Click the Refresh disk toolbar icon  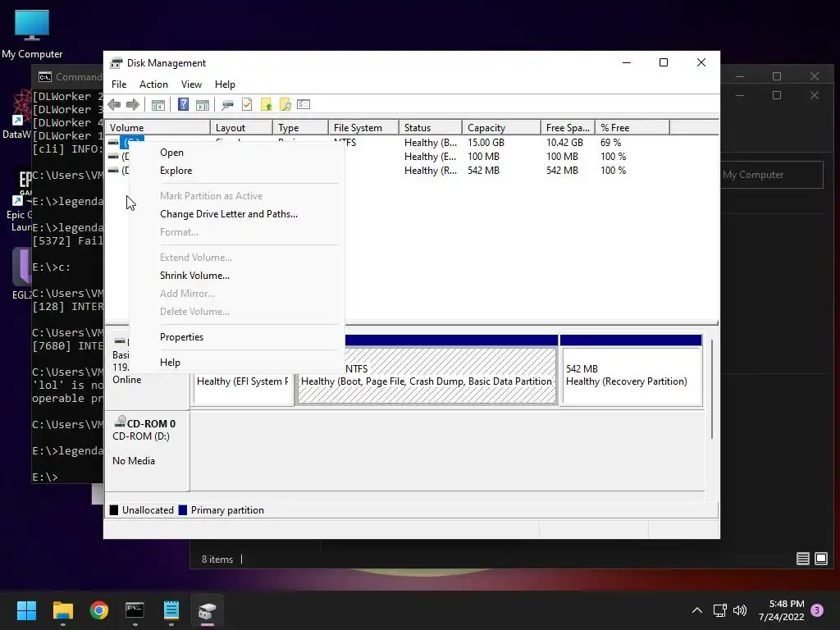pyautogui.click(x=228, y=104)
